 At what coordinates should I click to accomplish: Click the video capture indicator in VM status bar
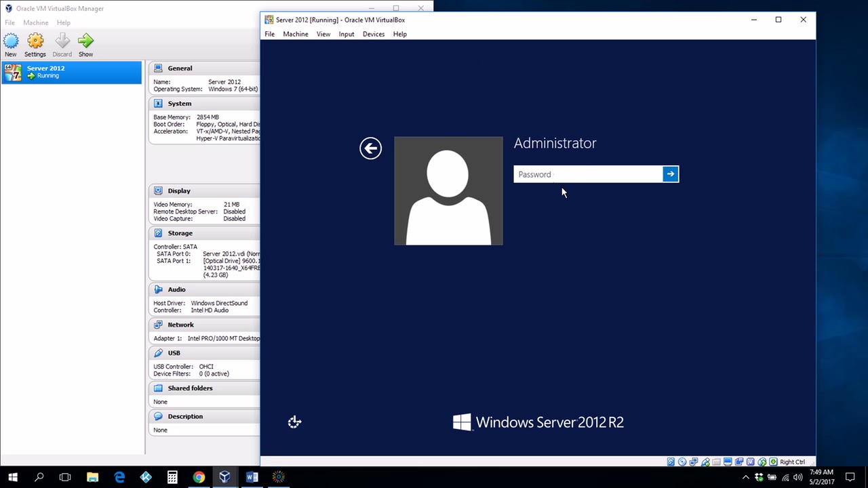point(739,462)
